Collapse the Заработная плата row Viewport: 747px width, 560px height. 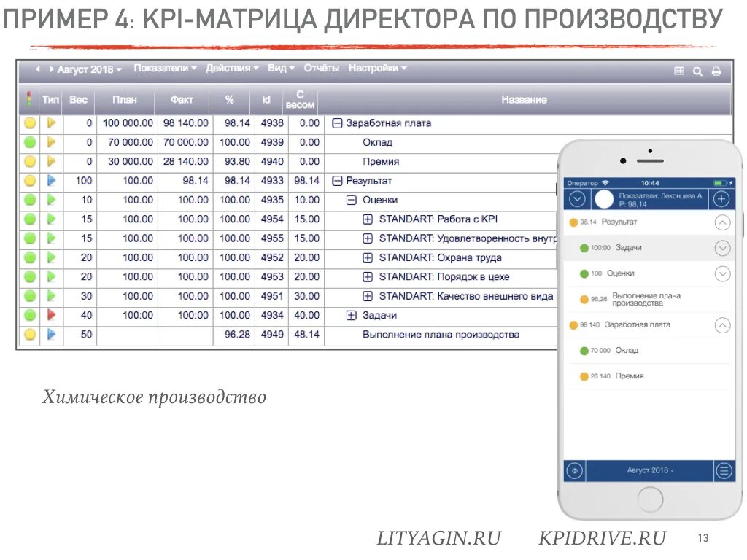click(x=337, y=123)
